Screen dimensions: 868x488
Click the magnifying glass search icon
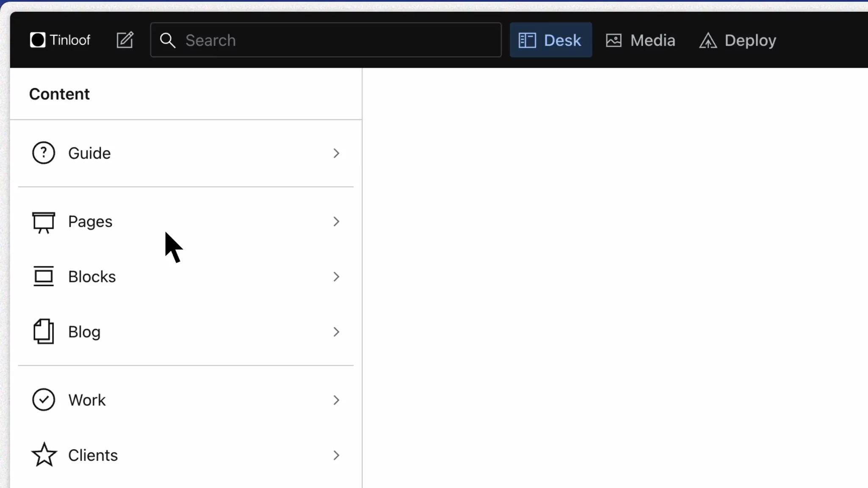[x=168, y=40]
